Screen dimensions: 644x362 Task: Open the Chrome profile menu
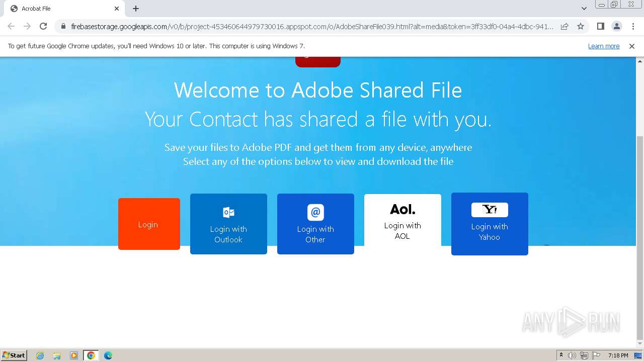click(x=616, y=26)
